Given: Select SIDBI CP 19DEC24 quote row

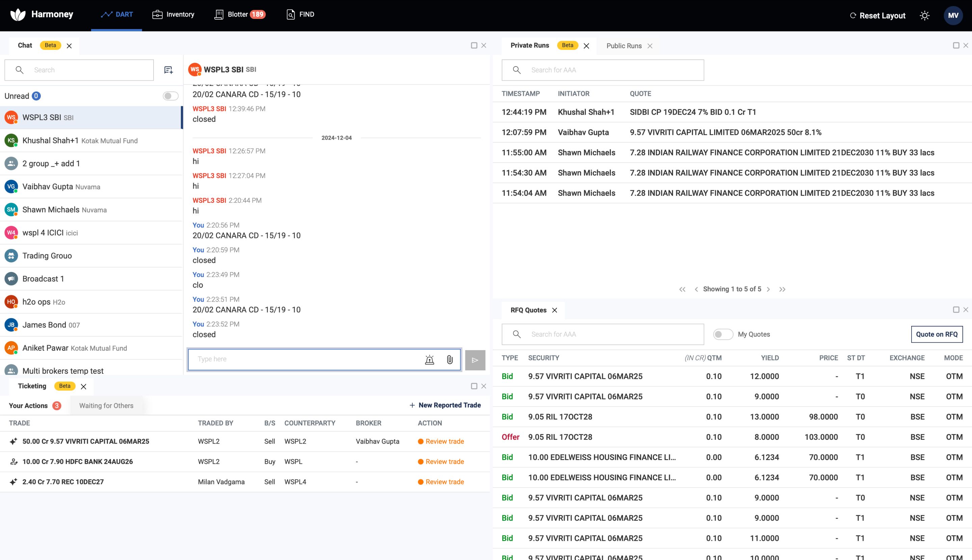Looking at the screenshot, I should coord(732,112).
